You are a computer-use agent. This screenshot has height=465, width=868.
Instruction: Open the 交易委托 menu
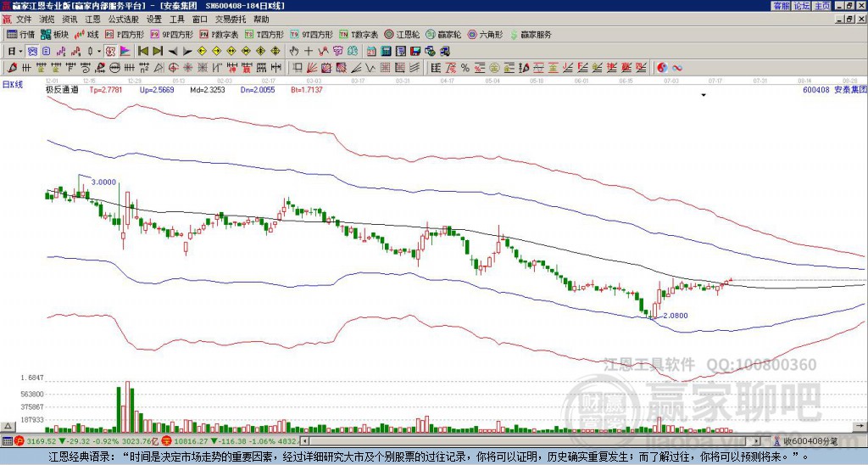231,20
